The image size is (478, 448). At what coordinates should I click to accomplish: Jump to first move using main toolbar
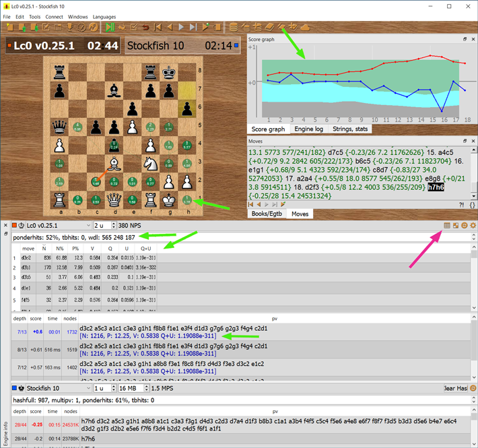pyautogui.click(x=158, y=27)
